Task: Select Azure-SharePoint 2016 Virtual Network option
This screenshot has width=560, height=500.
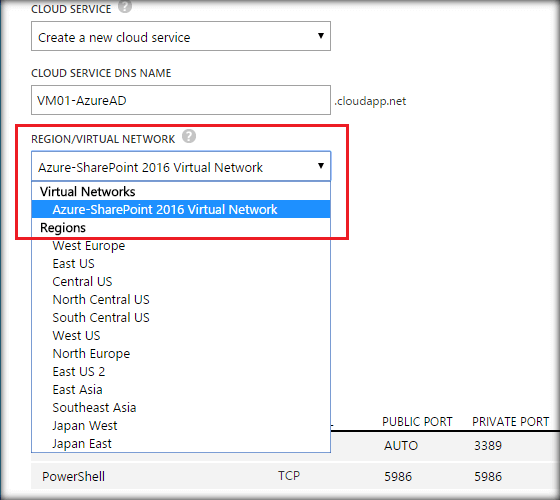Action: (x=181, y=209)
